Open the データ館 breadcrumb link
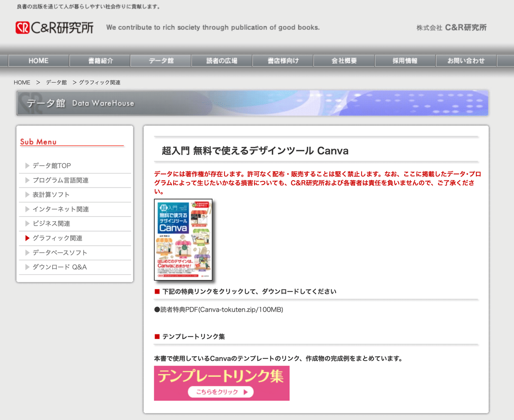Screen dimensions: 514x420 pyautogui.click(x=56, y=82)
